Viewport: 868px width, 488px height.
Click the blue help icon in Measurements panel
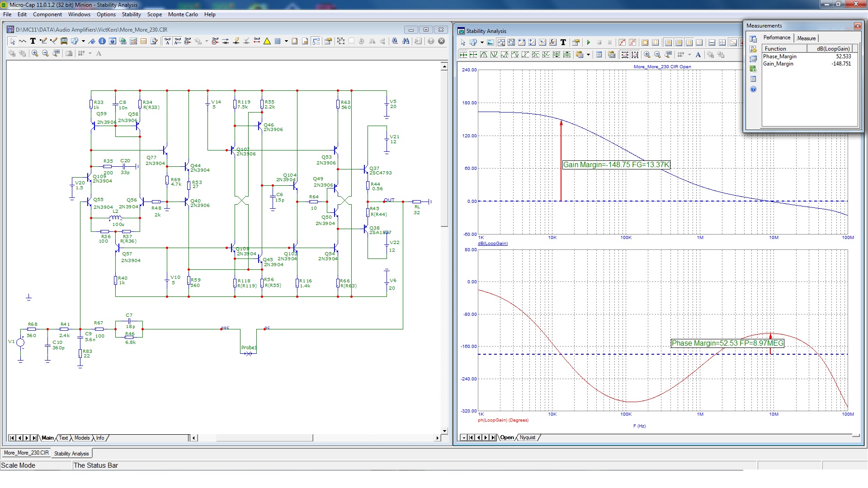click(x=753, y=89)
